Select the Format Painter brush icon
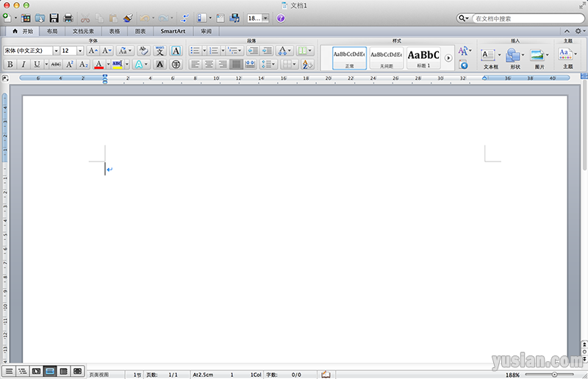Screen dimensions: 588x379 (x=128, y=18)
